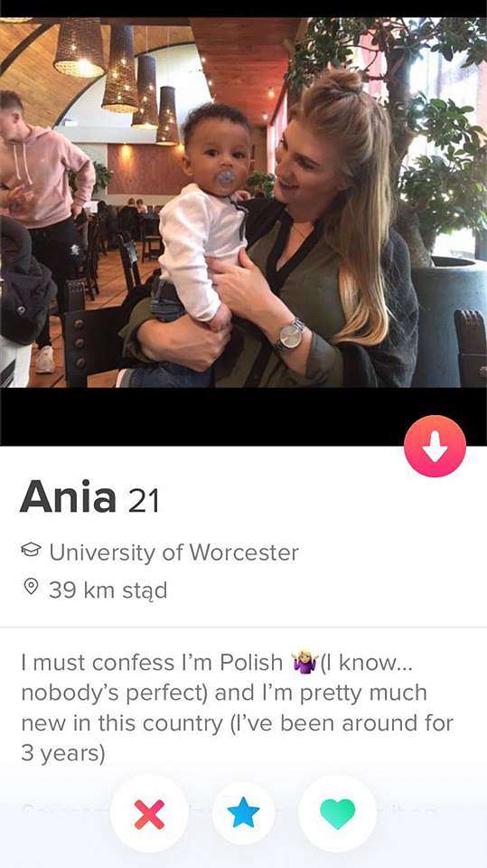Collapse profile using pink down-arrow button
Image resolution: width=487 pixels, height=868 pixels.
pyautogui.click(x=435, y=446)
